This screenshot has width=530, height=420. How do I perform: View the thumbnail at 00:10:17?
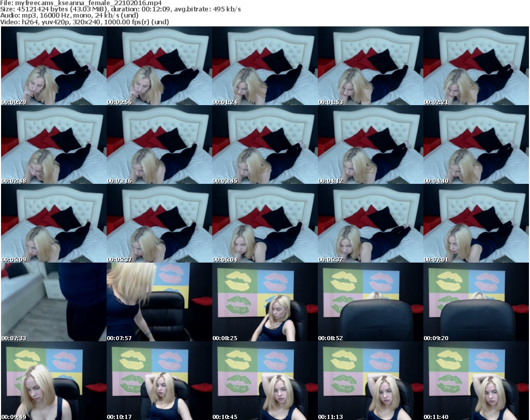(159, 381)
